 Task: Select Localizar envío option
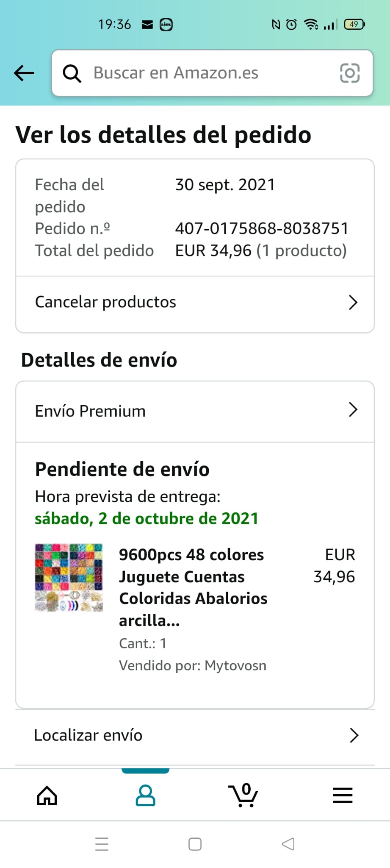pyautogui.click(x=195, y=735)
